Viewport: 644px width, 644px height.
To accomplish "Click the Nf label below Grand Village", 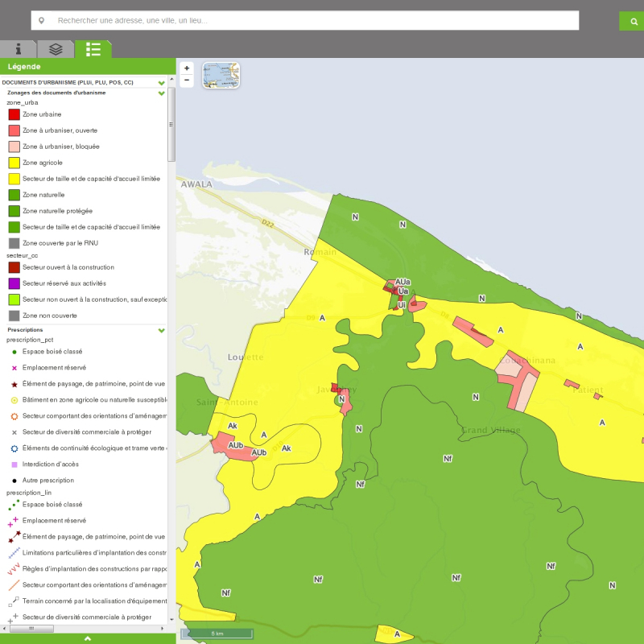I will pyautogui.click(x=448, y=459).
